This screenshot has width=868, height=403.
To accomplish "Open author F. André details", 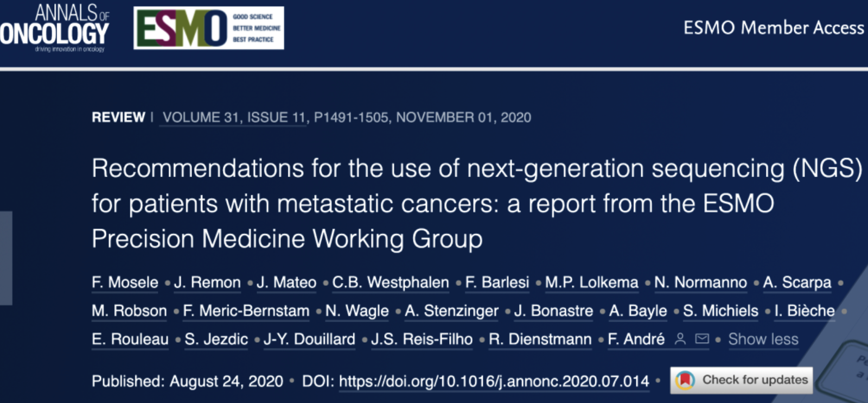I will click(636, 339).
